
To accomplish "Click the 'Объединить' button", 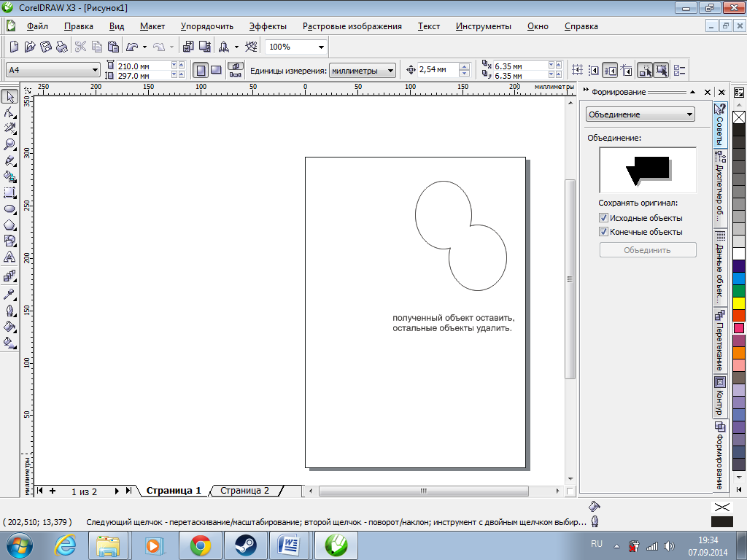I will (647, 250).
